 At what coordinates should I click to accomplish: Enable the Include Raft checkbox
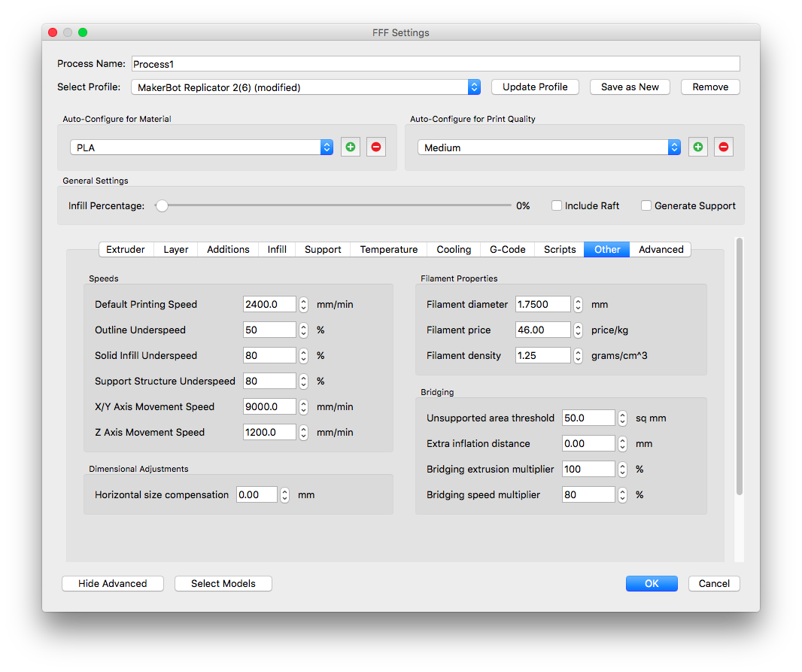coord(557,205)
